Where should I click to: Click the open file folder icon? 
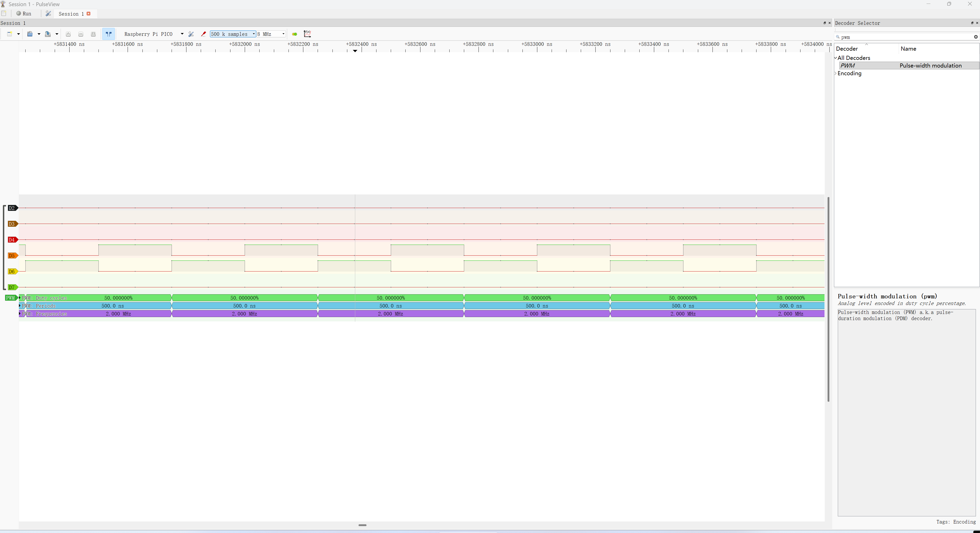tap(30, 34)
